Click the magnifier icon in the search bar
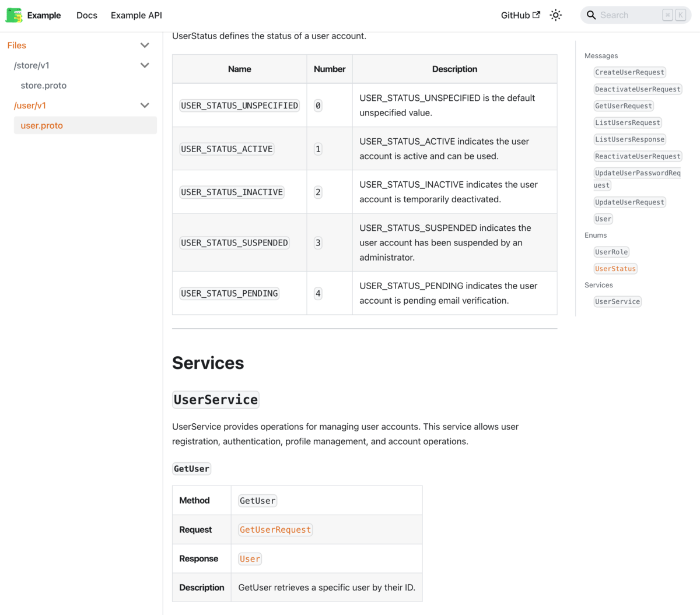This screenshot has height=615, width=700. 591,15
